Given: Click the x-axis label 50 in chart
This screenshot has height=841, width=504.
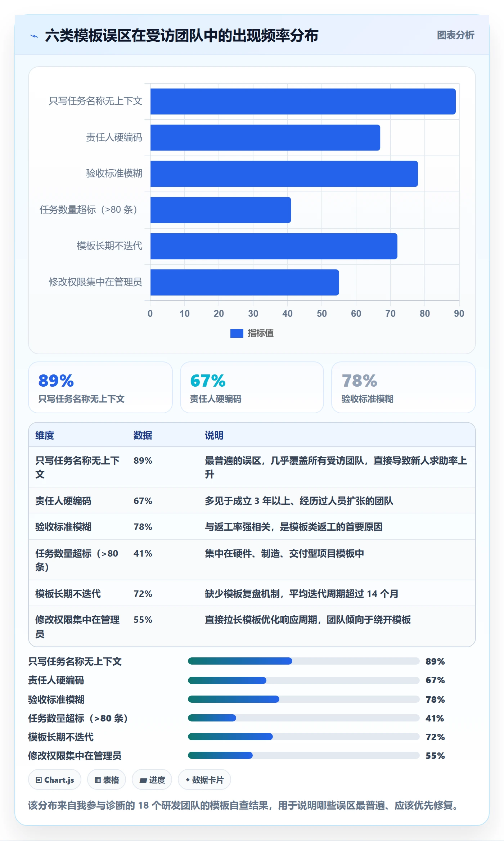Looking at the screenshot, I should 322,314.
